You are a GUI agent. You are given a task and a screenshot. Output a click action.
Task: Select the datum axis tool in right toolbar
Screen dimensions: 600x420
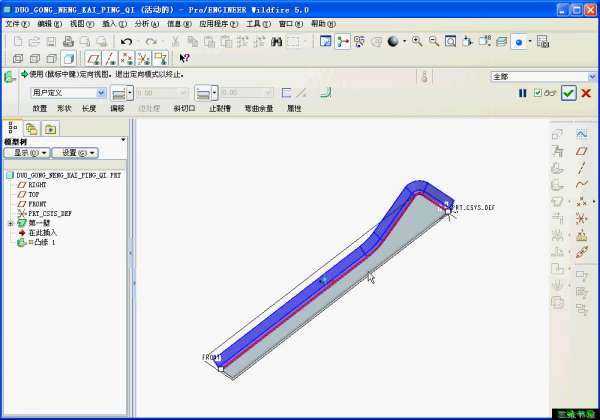click(581, 167)
